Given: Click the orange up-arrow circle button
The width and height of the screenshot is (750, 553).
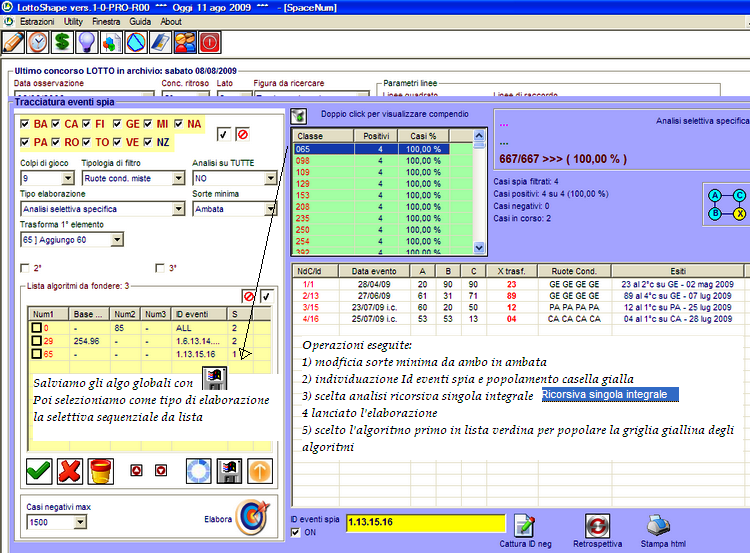Looking at the screenshot, I should 260,471.
